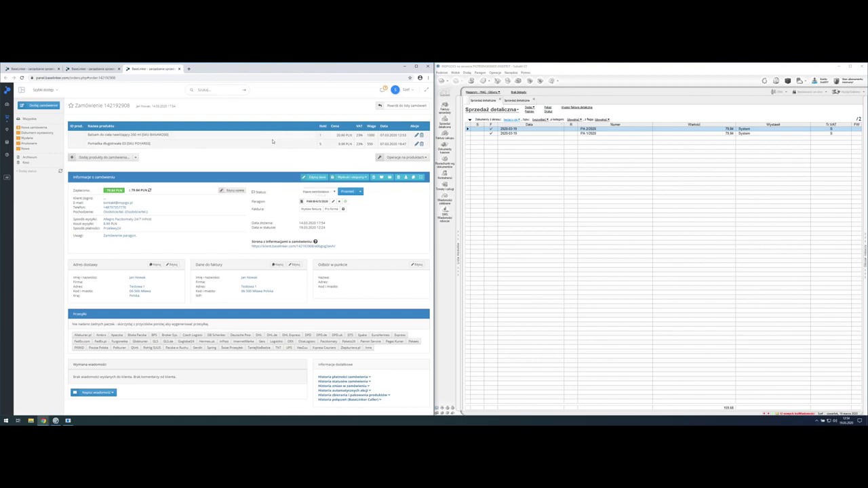
Task: Open the Dodaj menu in Subiekt GT
Action: coord(467,73)
